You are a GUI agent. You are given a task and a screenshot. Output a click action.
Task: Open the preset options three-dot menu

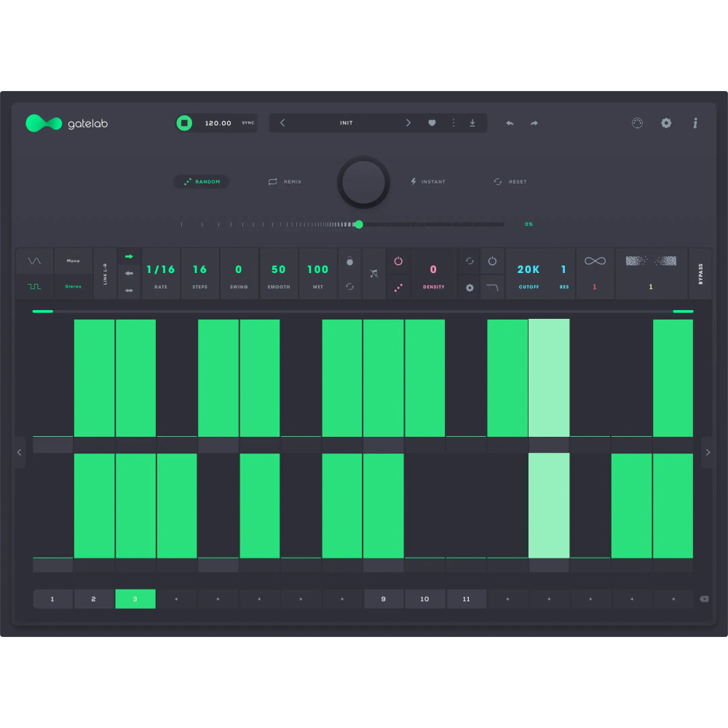(453, 123)
